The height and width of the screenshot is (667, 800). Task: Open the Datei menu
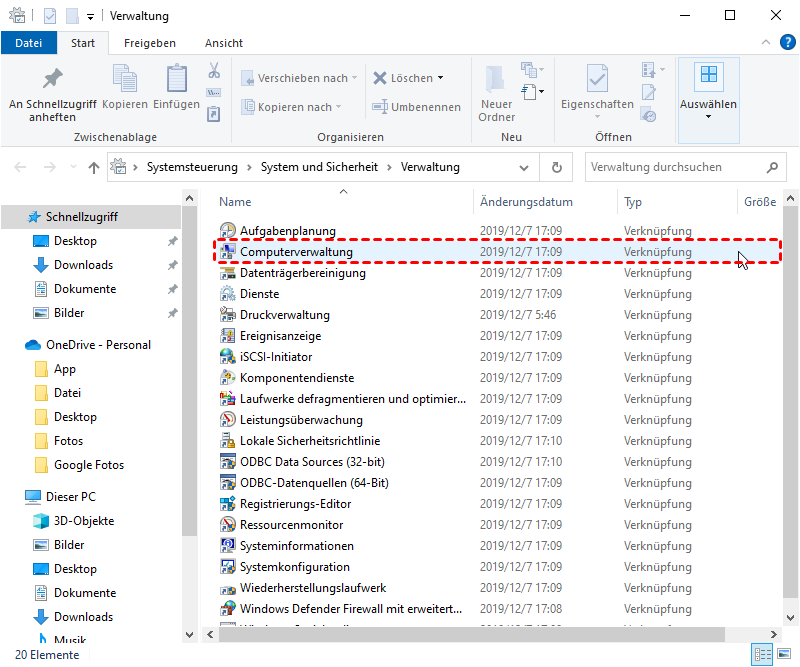(x=29, y=43)
